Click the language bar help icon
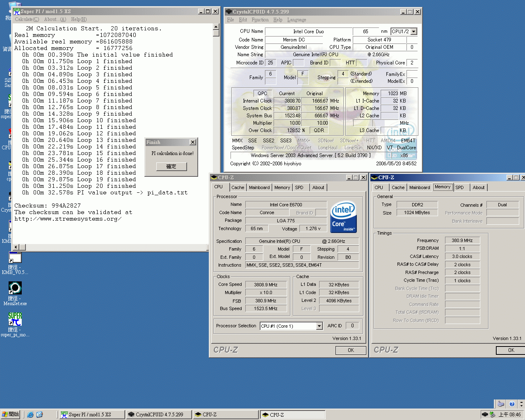Image resolution: width=525 pixels, height=420 pixels. coord(511,404)
